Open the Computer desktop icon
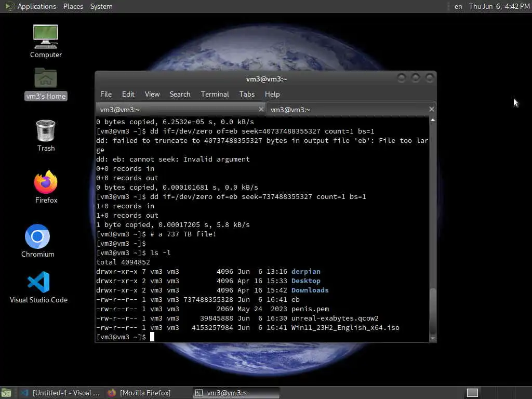532x399 pixels. [46, 42]
